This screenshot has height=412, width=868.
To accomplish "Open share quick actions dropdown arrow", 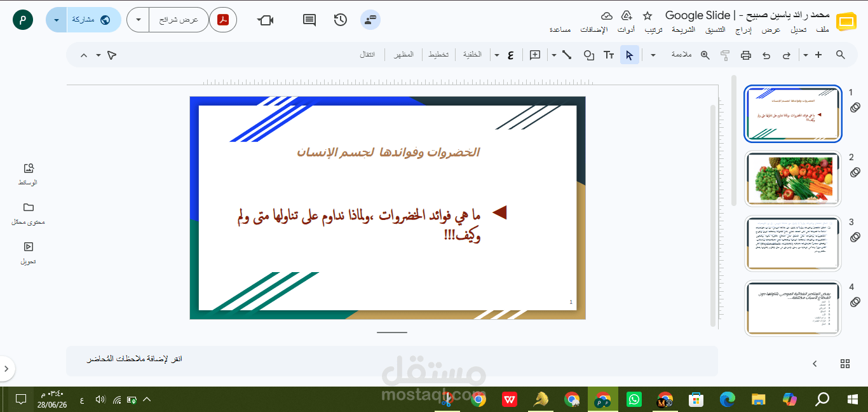I will 57,20.
